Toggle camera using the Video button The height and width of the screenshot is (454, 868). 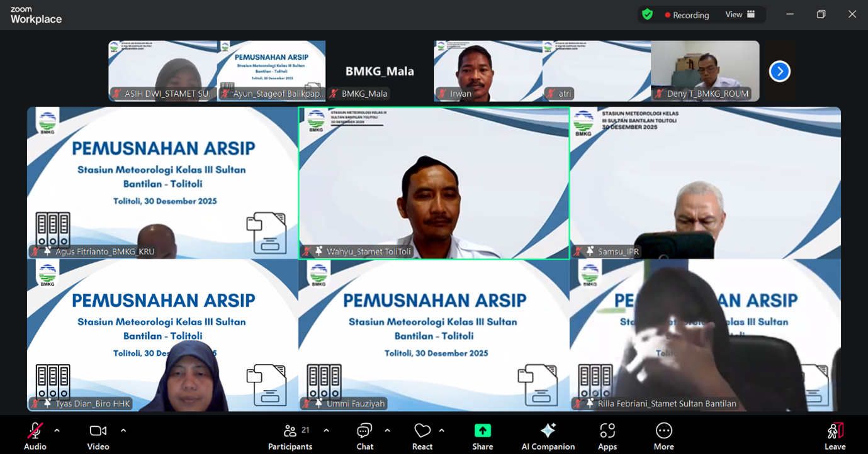tap(98, 435)
